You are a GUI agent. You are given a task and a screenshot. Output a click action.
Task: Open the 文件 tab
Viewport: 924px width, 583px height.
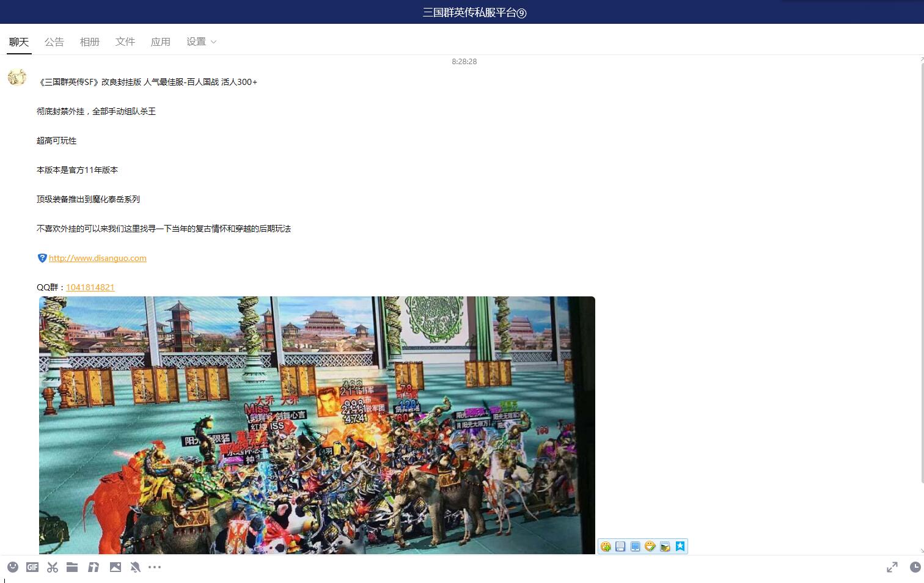pos(125,42)
